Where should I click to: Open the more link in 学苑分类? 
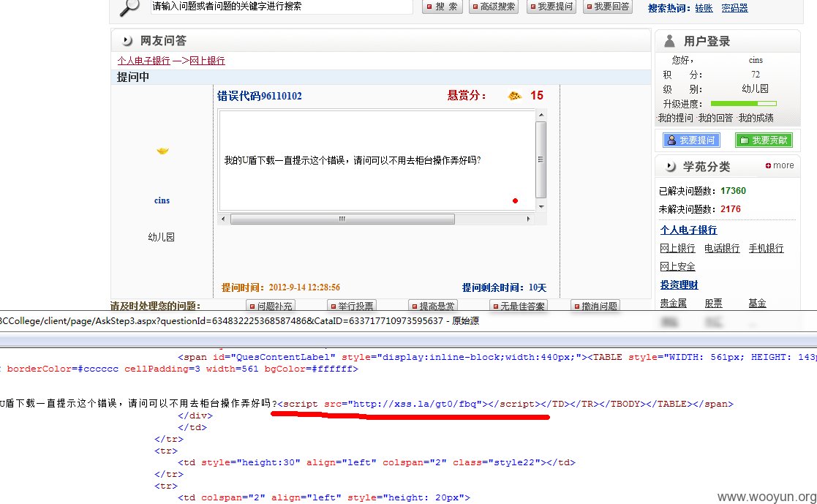(780, 165)
